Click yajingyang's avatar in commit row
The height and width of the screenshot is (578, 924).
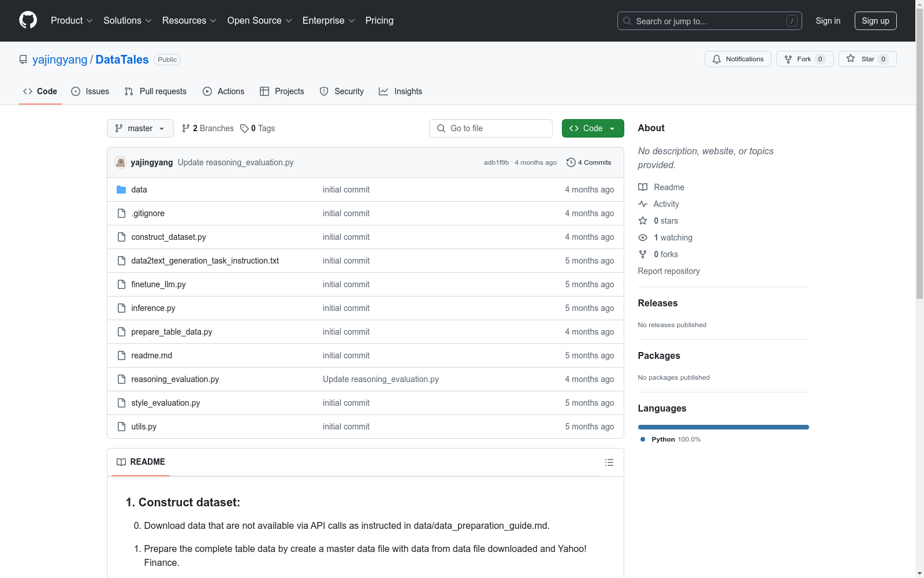click(x=120, y=162)
